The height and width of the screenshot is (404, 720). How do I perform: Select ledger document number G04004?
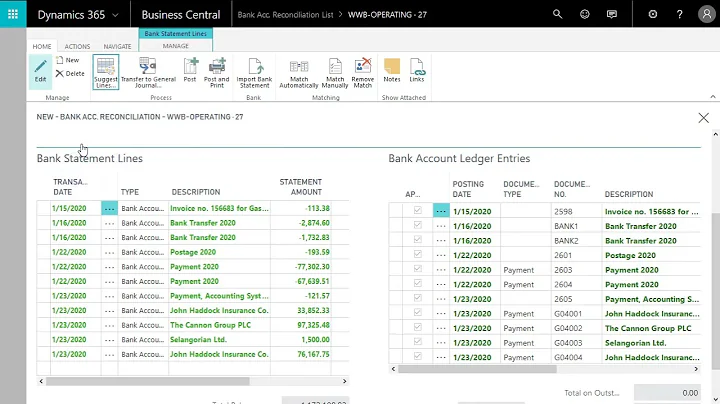point(568,357)
